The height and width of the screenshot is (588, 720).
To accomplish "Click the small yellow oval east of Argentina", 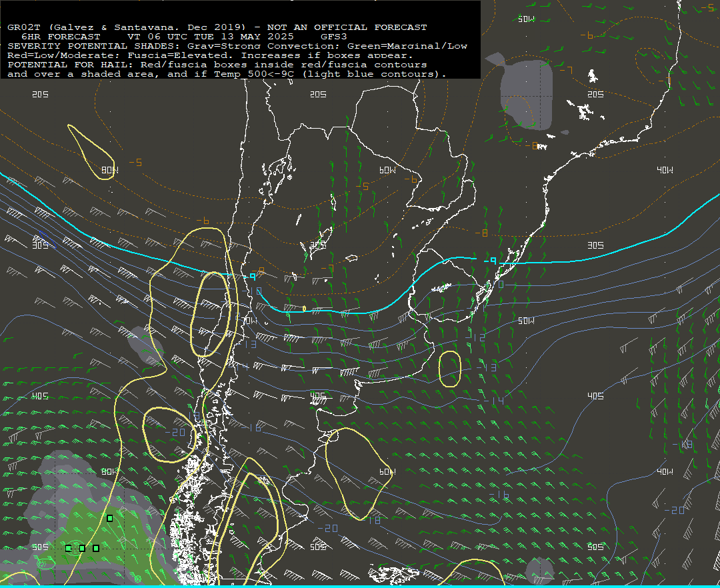I will tap(449, 369).
